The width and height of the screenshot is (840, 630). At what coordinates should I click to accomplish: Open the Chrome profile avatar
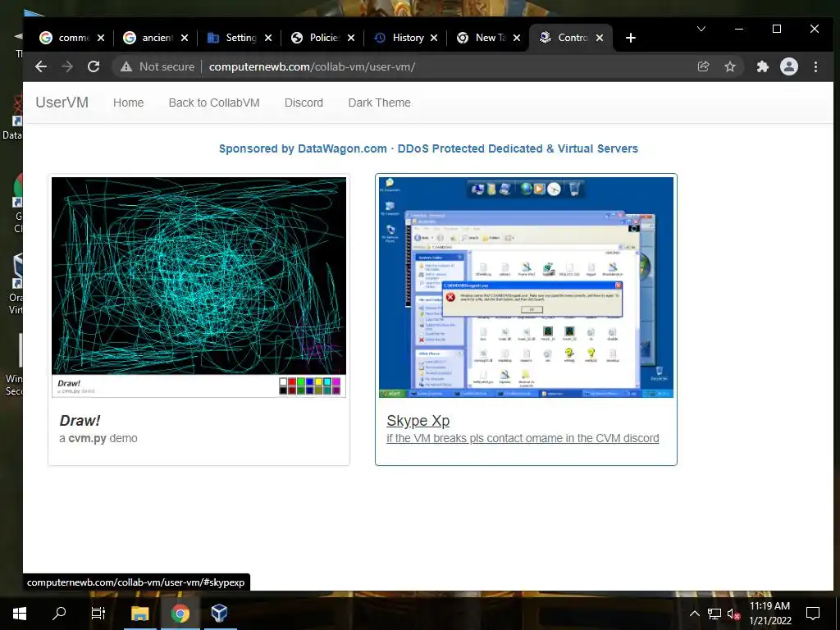pyautogui.click(x=788, y=66)
